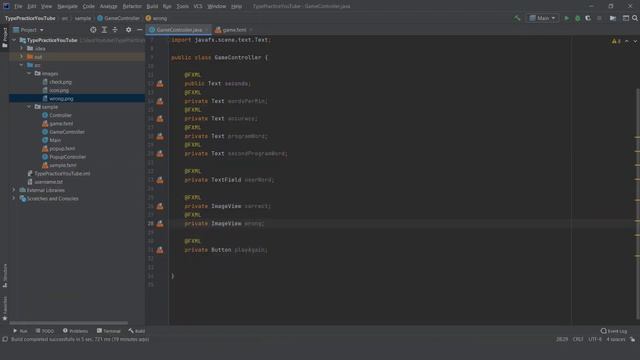The height and width of the screenshot is (360, 640).
Task: Select check.png in images folder
Action: [x=60, y=82]
